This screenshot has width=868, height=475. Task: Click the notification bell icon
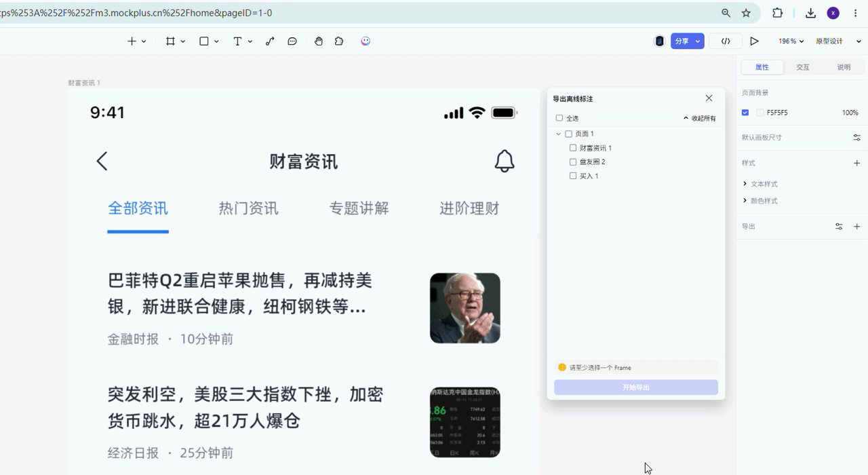504,161
